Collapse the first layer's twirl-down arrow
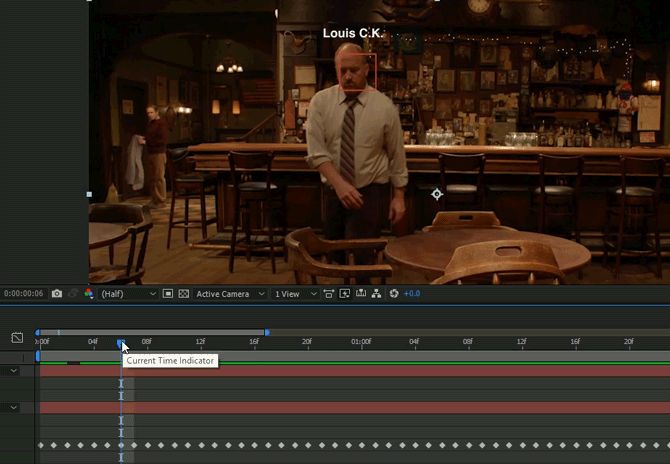 pyautogui.click(x=14, y=371)
